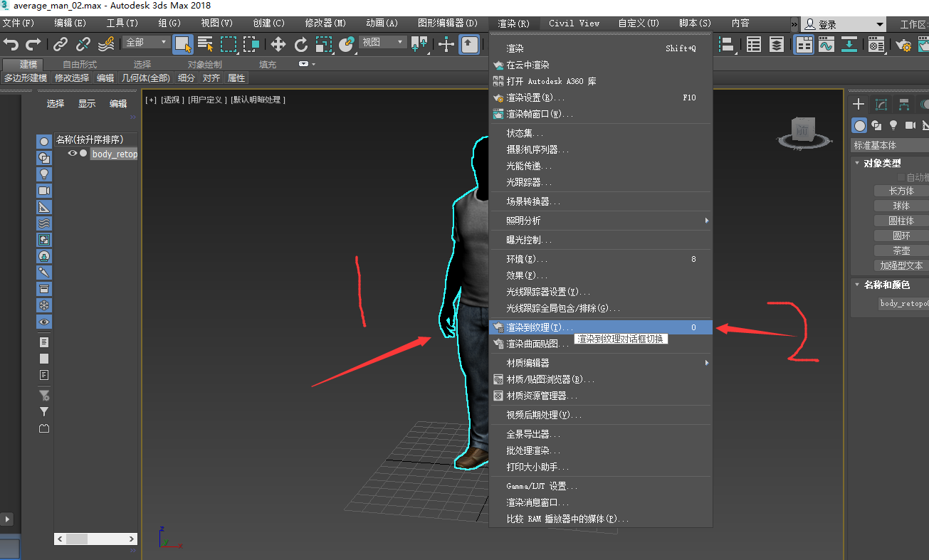Image resolution: width=929 pixels, height=560 pixels.
Task: Open the Curve Editor wave icon
Action: (x=826, y=45)
